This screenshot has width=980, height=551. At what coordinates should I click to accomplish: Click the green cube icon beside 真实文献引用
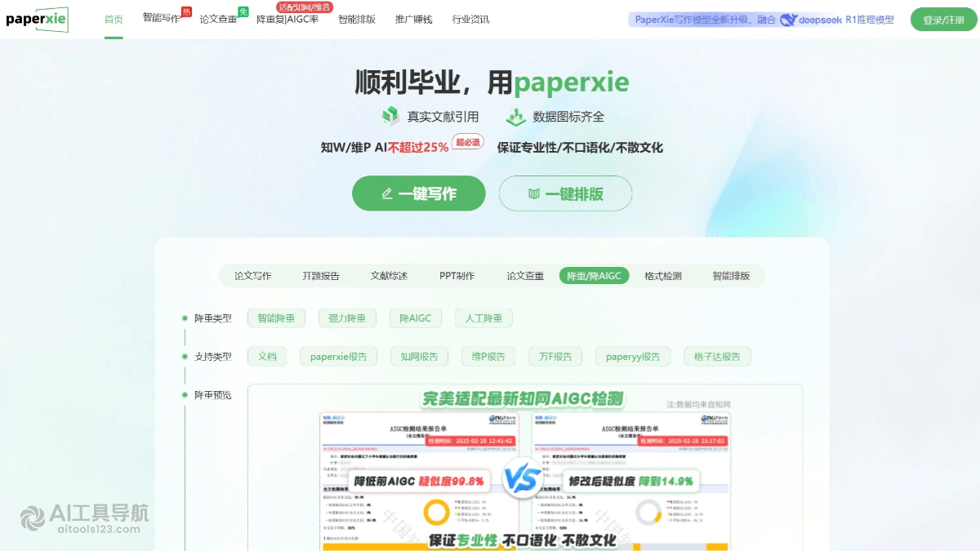[x=390, y=117]
